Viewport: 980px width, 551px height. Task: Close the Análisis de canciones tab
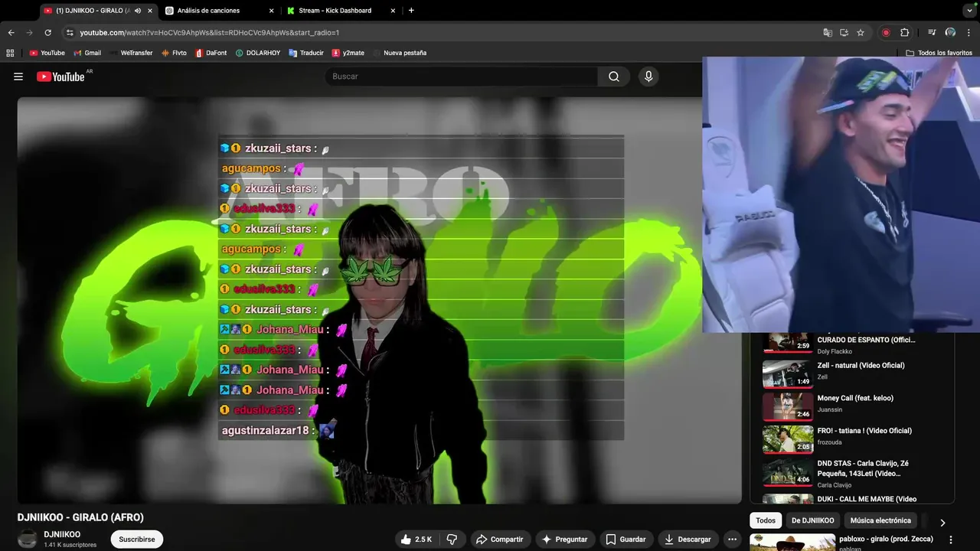tap(272, 11)
